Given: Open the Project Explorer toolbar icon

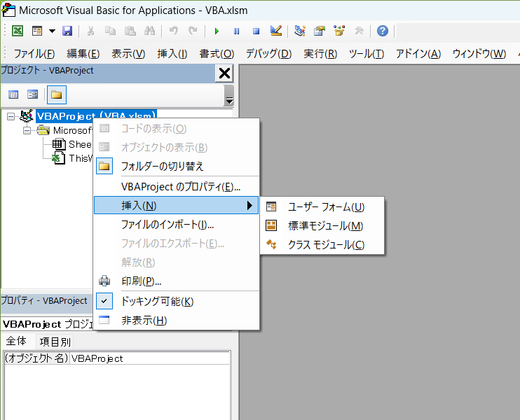Looking at the screenshot, I should coord(300,31).
